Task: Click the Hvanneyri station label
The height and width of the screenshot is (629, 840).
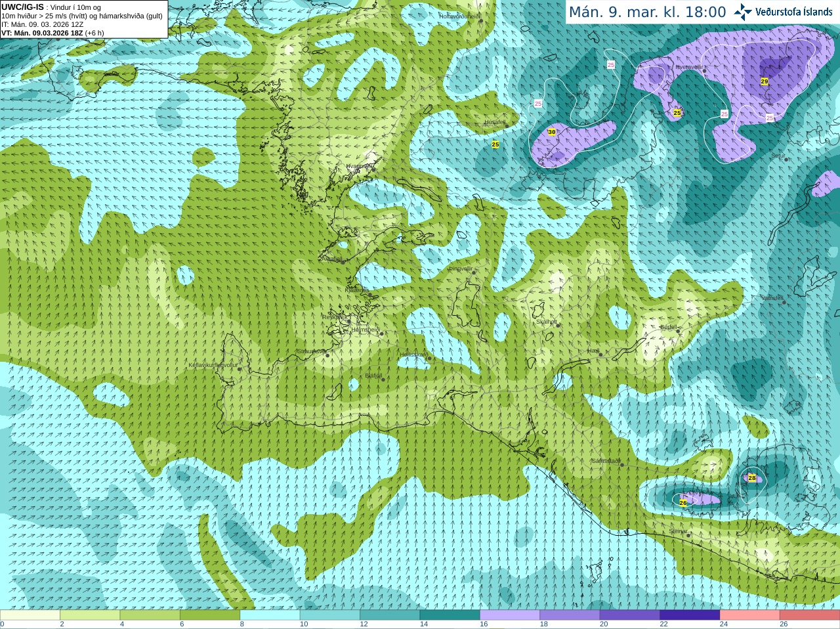Action: pos(359,166)
